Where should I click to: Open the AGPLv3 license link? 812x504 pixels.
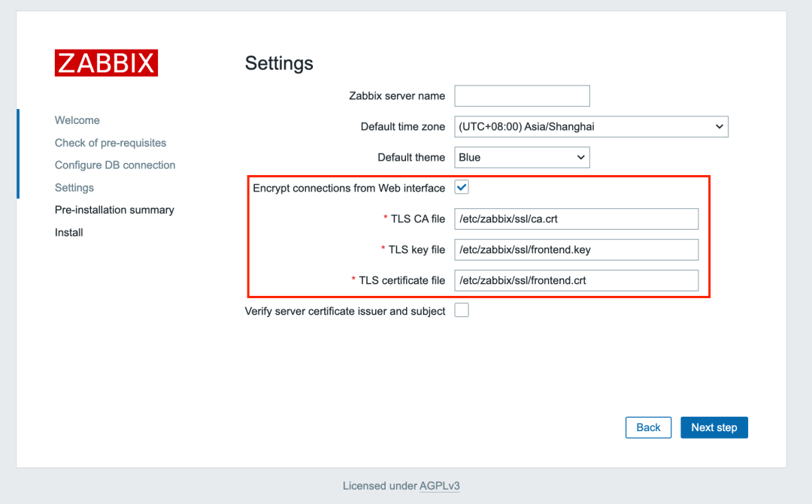[x=440, y=486]
